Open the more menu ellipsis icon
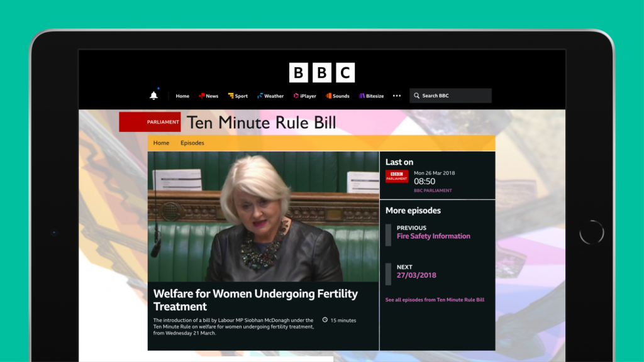The height and width of the screenshot is (362, 644). [397, 96]
